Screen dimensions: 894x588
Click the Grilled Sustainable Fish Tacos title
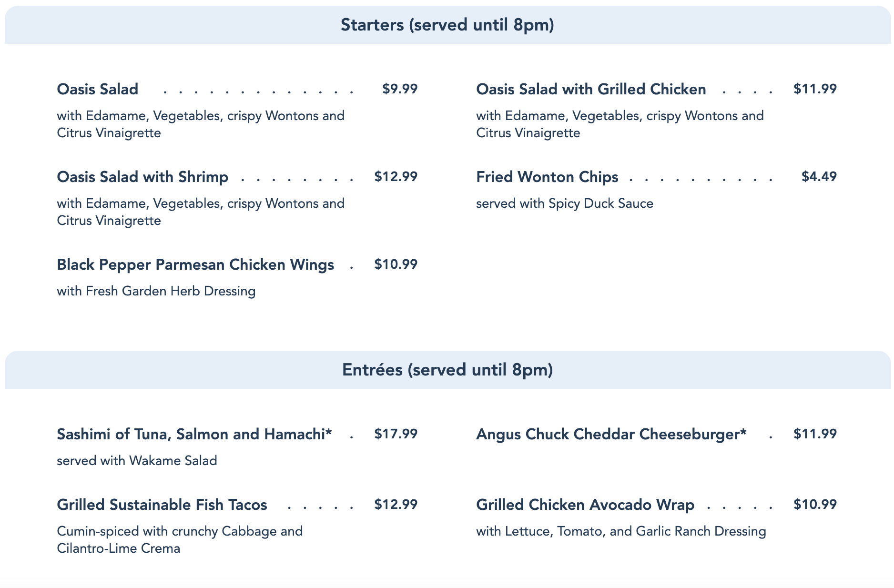pyautogui.click(x=162, y=505)
